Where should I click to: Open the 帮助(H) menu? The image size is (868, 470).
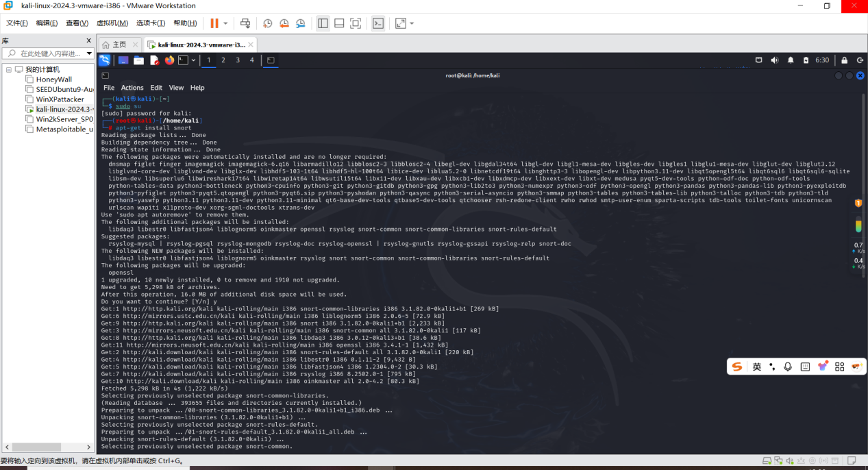coord(185,23)
